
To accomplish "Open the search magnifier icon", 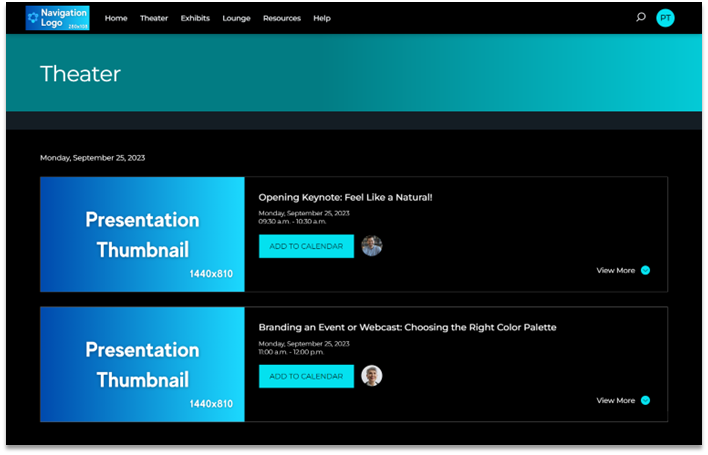I will pyautogui.click(x=640, y=18).
